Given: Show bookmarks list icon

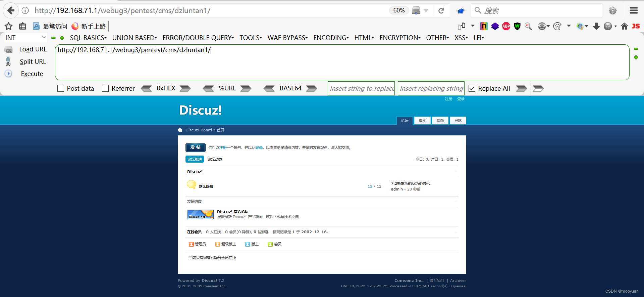Looking at the screenshot, I should 22,26.
